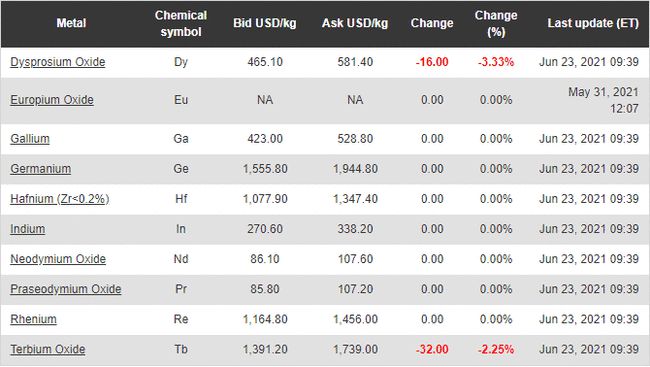Click the Metal column header
This screenshot has height=367, width=650.
pos(71,23)
